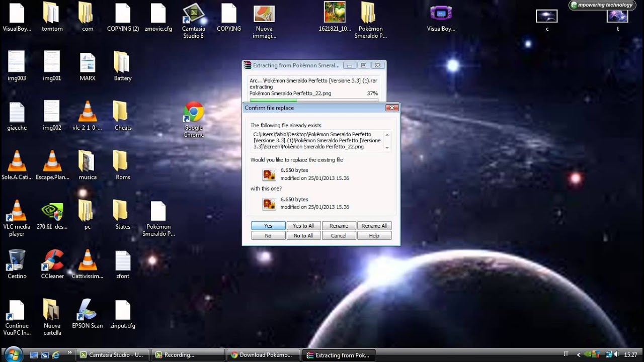Image resolution: width=644 pixels, height=362 pixels.
Task: Show hidden system tray icons
Action: tap(579, 355)
